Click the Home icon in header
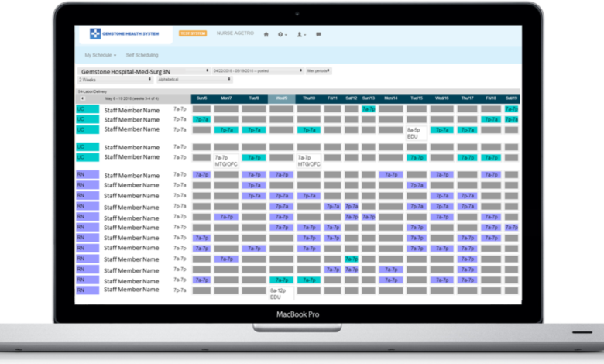The height and width of the screenshot is (364, 604). (266, 34)
